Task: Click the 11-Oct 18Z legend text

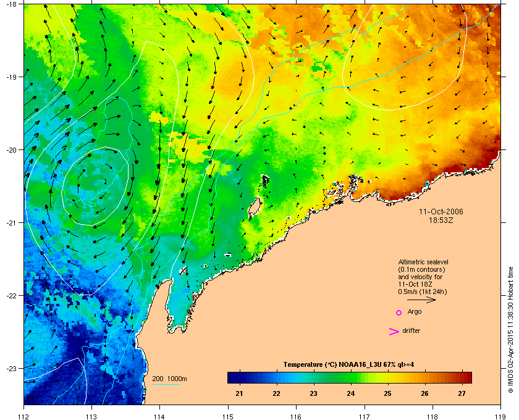Action: click(x=415, y=284)
